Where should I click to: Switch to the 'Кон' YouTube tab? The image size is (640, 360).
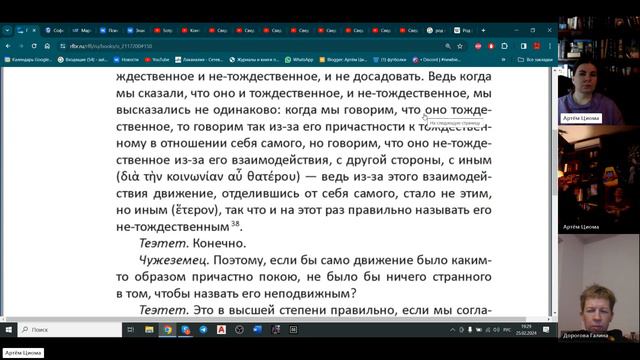tap(191, 30)
